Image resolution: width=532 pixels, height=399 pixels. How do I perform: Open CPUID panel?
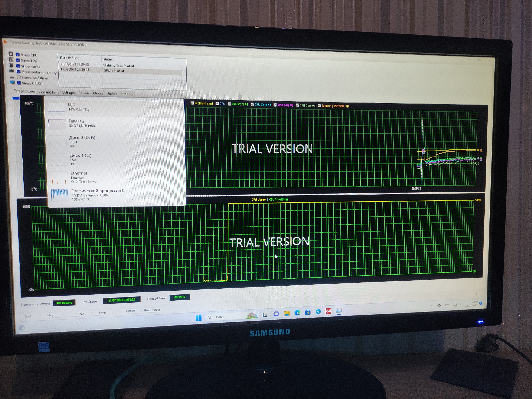coord(130,311)
